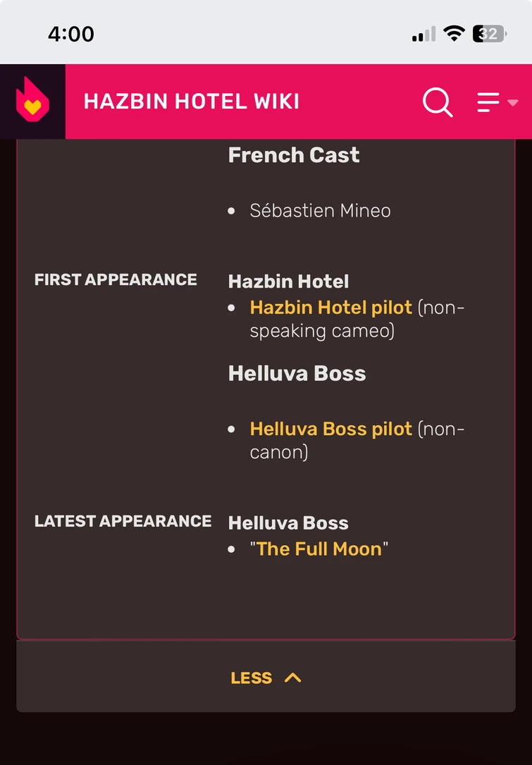Select the French Cast section heading
Screen dimensions: 532x765
coord(293,154)
